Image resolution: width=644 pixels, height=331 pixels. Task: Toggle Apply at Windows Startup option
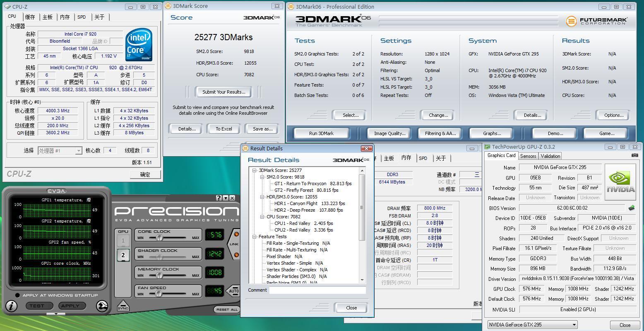click(17, 295)
